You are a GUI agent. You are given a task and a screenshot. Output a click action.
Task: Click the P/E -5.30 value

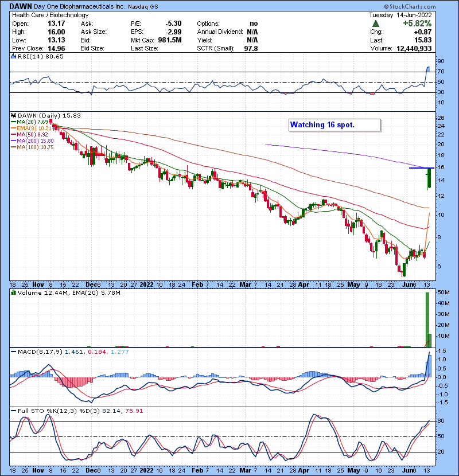(173, 24)
